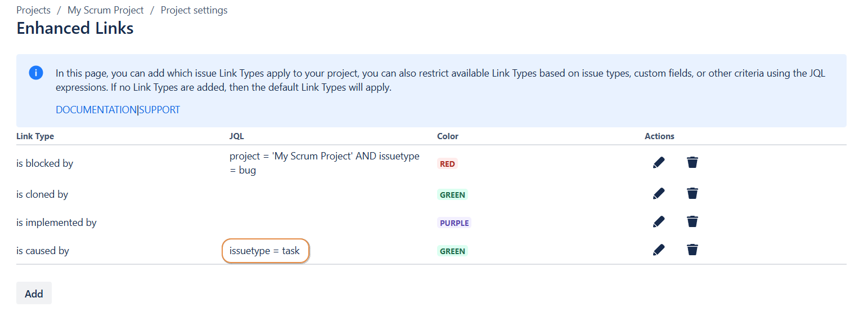
Task: Edit the 'is cloned by' link type
Action: [x=659, y=194]
